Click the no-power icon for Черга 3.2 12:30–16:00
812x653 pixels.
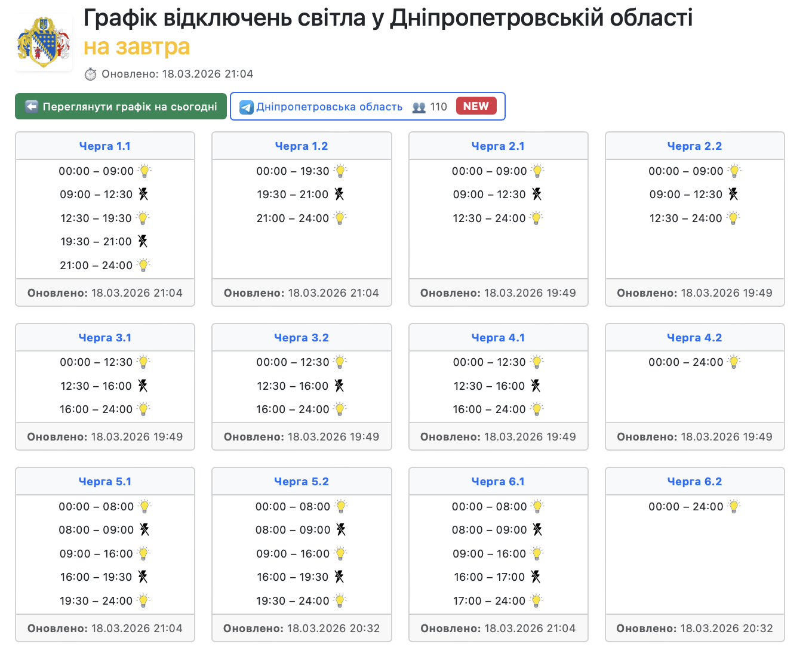339,386
